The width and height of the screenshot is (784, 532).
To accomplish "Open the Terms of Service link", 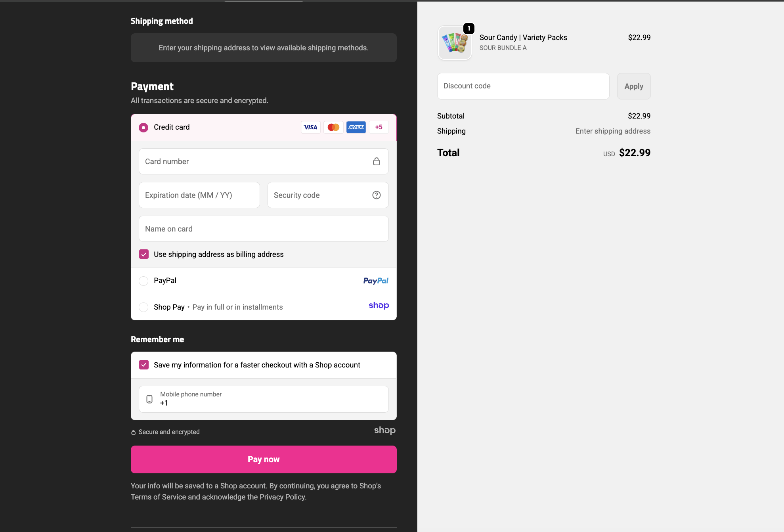I will point(158,497).
